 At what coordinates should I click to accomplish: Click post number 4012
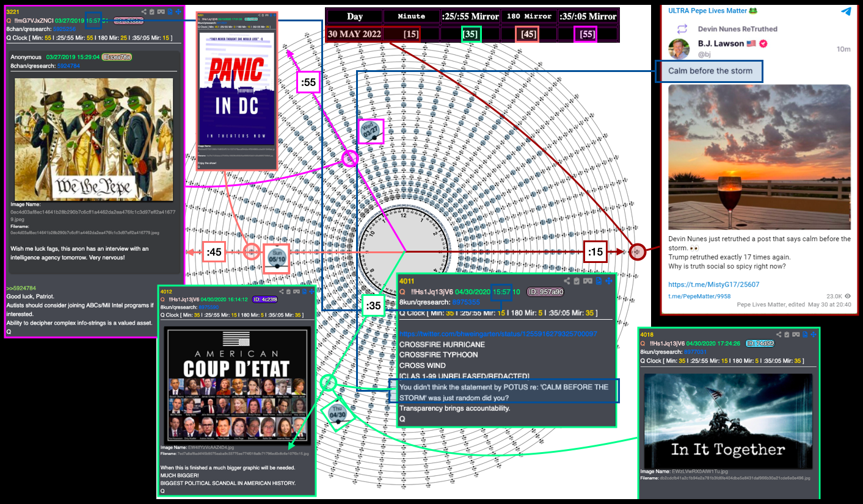tap(166, 292)
